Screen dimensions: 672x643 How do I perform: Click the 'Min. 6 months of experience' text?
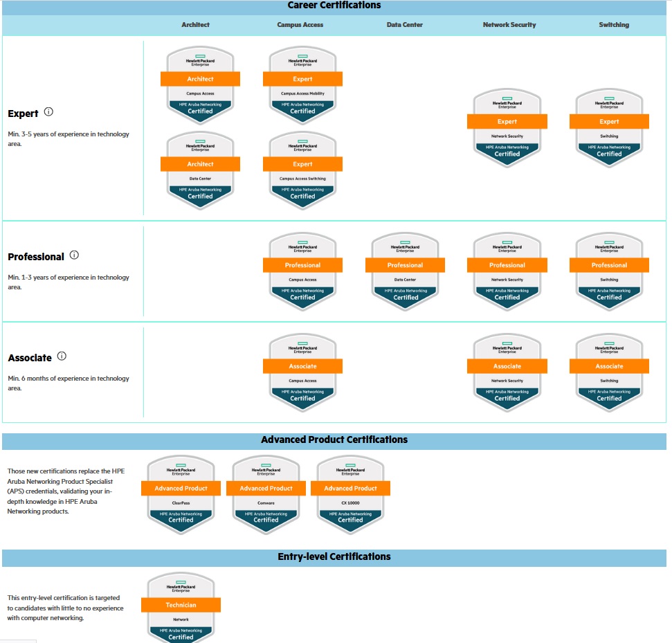tap(69, 383)
